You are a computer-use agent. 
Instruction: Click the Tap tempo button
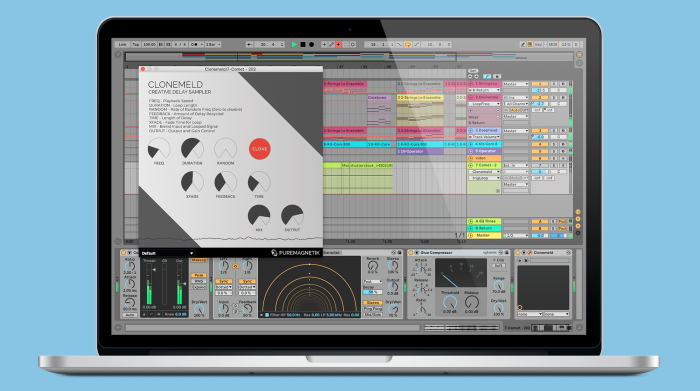coord(136,45)
